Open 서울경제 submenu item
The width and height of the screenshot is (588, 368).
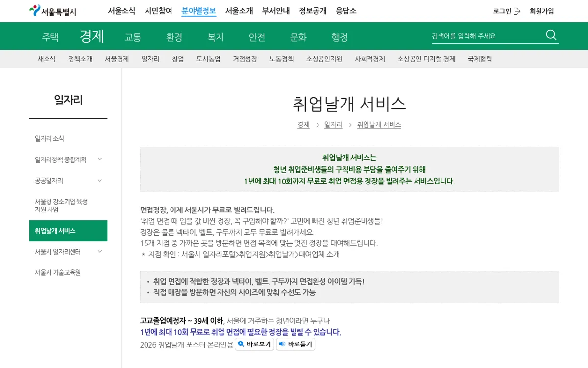(117, 59)
